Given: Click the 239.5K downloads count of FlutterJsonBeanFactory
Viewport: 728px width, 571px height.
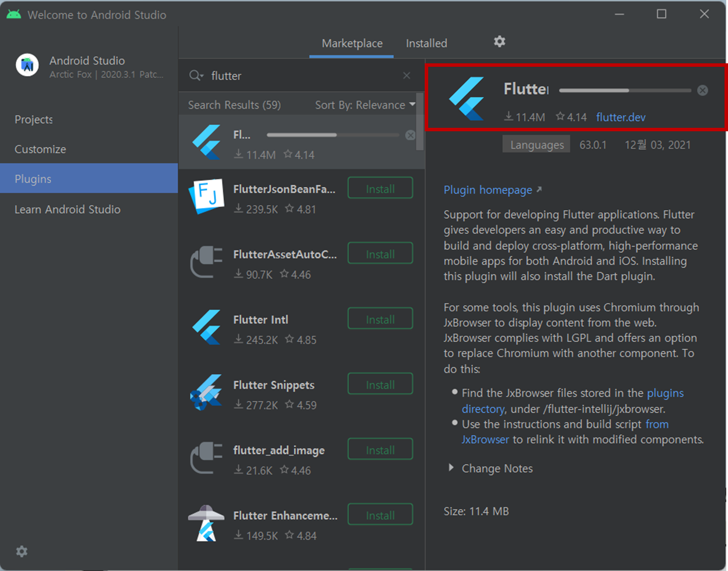Looking at the screenshot, I should 256,209.
